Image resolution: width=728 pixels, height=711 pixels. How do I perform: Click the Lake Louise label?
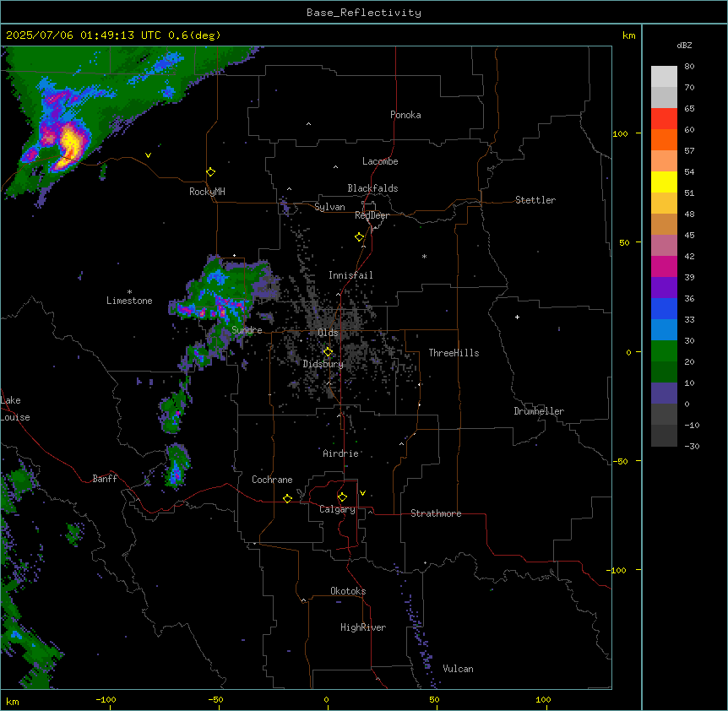click(14, 409)
